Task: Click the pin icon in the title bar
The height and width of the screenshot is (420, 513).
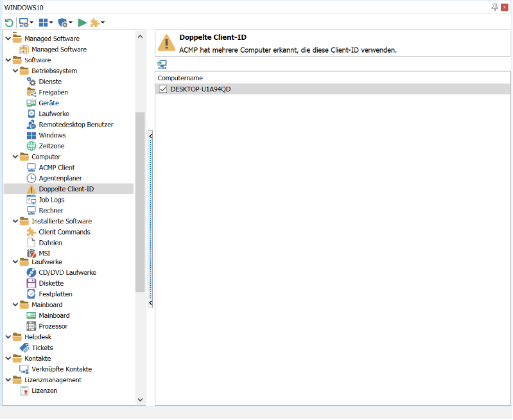Action: coord(494,7)
